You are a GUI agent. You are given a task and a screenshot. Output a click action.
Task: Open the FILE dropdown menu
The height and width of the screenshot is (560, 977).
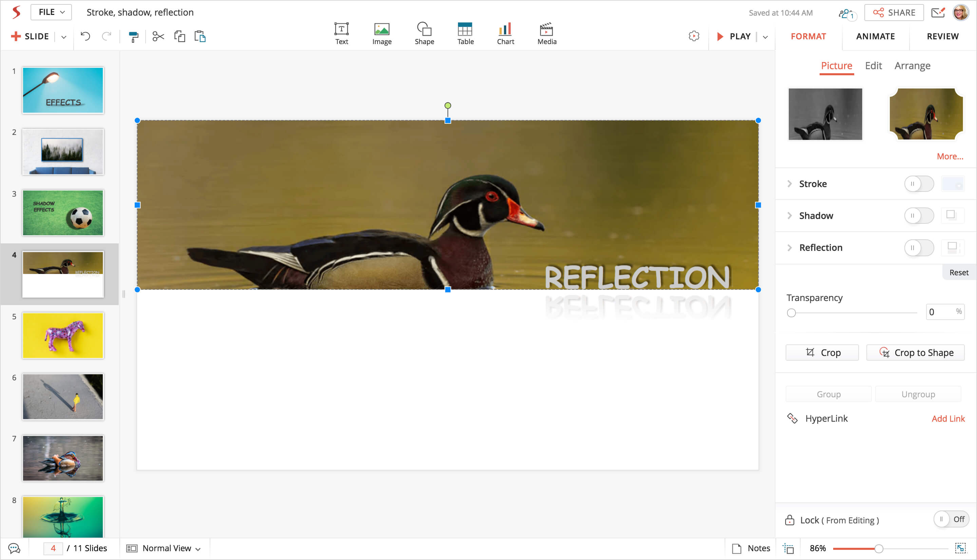tap(51, 12)
